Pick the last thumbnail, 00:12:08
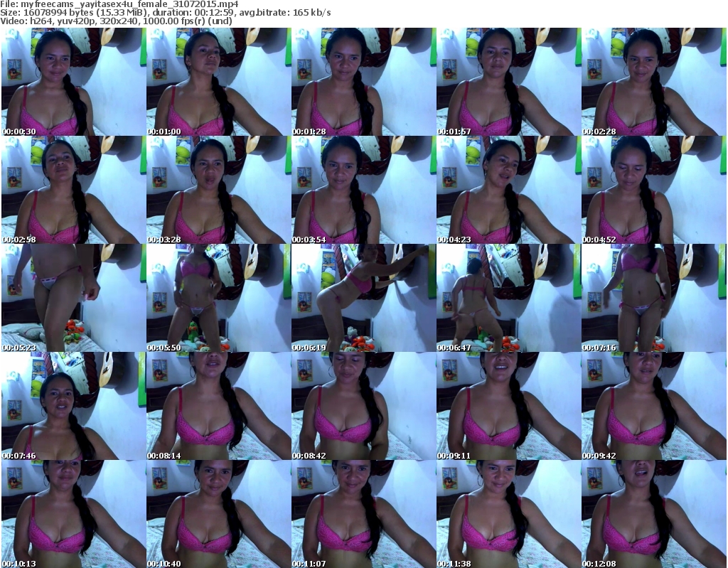The width and height of the screenshot is (728, 568). click(x=653, y=514)
